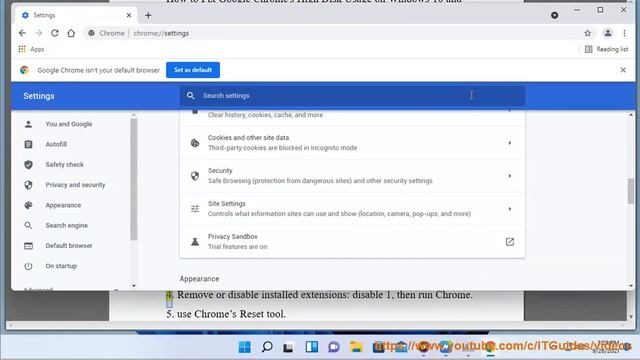
Task: Click the forward navigation arrow
Action: 38,33
